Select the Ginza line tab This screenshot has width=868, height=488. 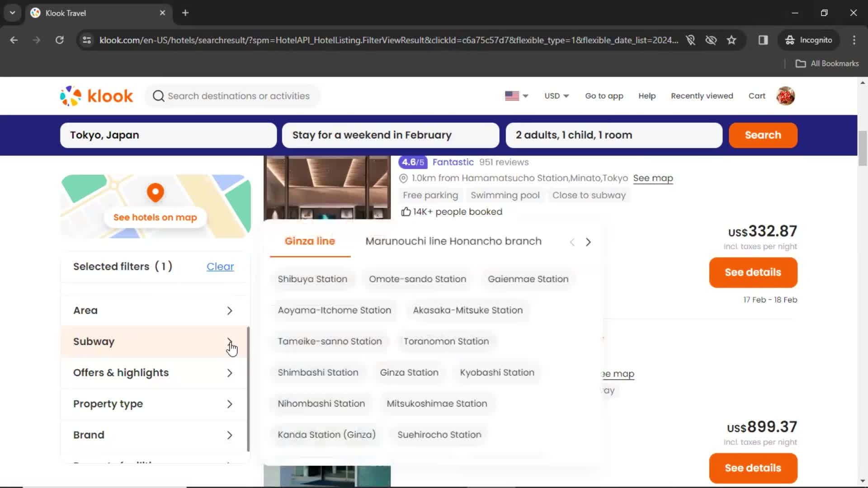pyautogui.click(x=310, y=241)
